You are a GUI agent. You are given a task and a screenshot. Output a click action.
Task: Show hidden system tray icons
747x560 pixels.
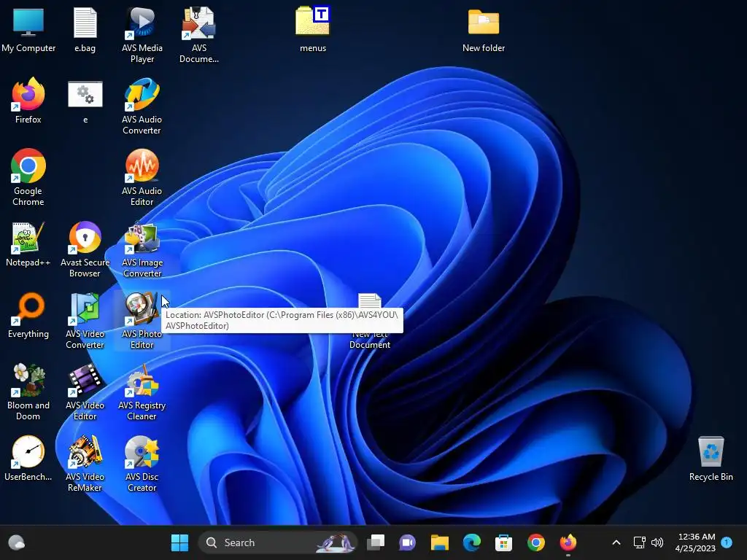[x=616, y=542]
